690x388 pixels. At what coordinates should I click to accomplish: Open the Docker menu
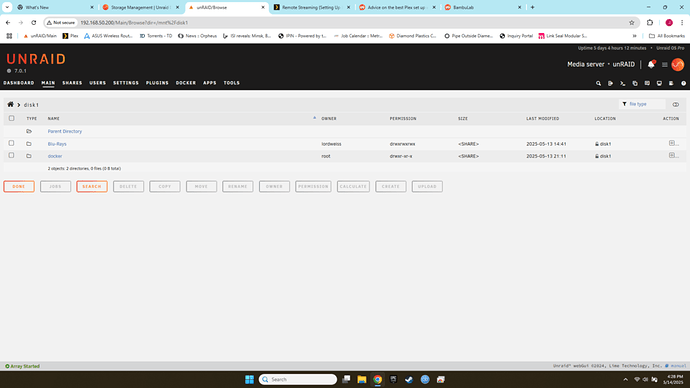click(186, 83)
